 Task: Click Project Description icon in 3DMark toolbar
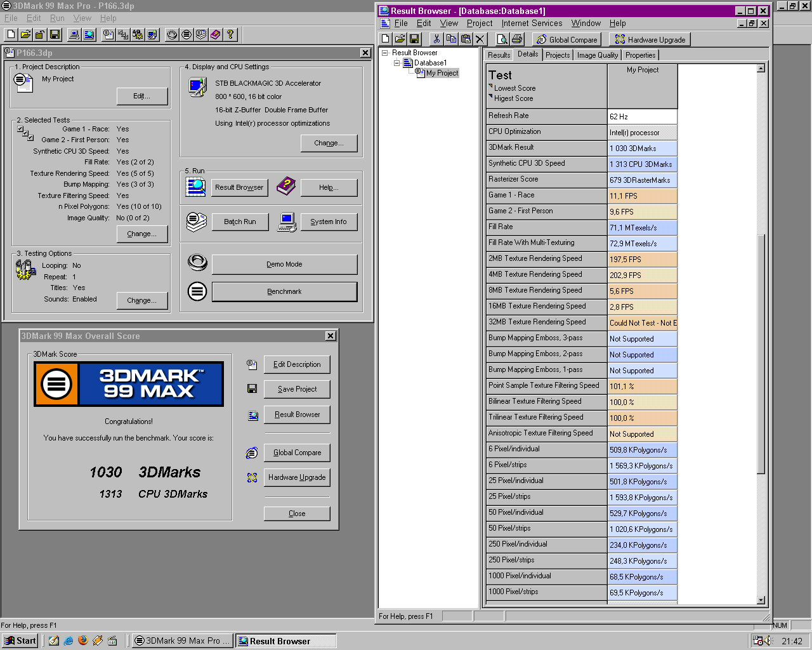[x=109, y=35]
